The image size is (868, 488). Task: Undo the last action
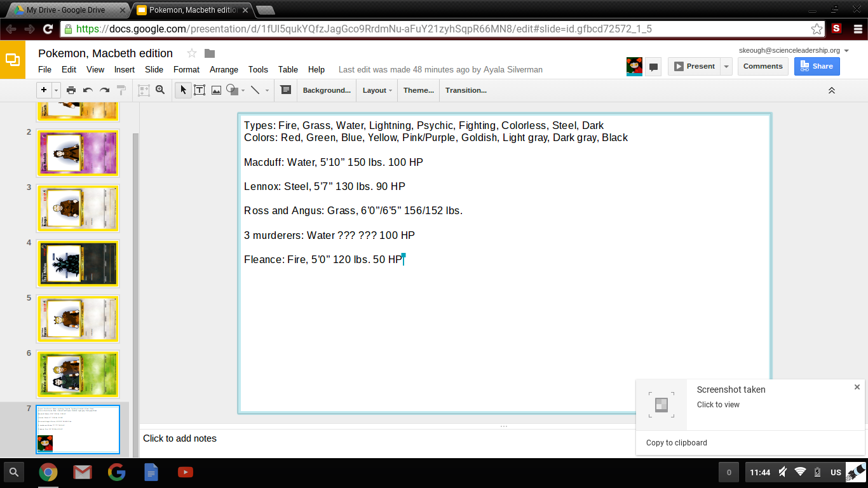click(x=88, y=90)
